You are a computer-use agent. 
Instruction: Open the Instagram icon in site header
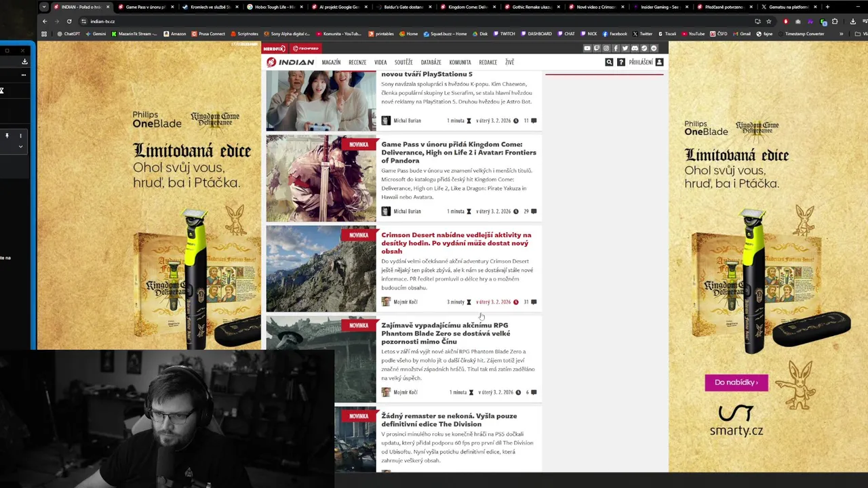tap(606, 48)
